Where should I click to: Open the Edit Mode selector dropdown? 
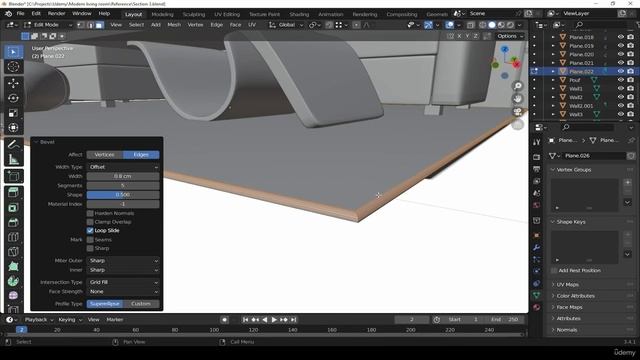[x=48, y=25]
